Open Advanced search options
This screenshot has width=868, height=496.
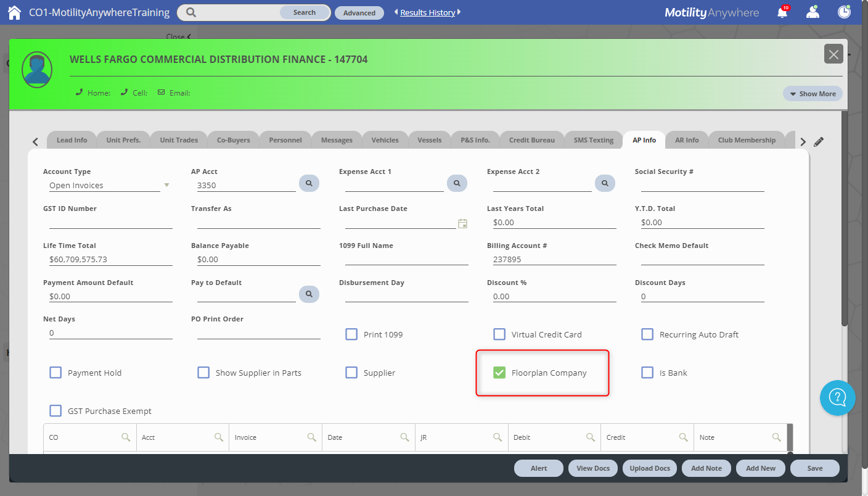(359, 13)
